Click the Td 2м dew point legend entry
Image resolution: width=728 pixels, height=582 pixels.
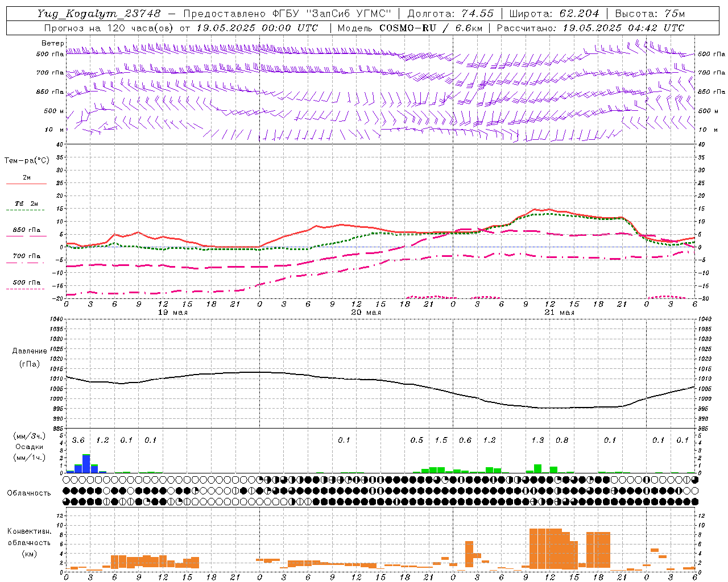click(27, 203)
